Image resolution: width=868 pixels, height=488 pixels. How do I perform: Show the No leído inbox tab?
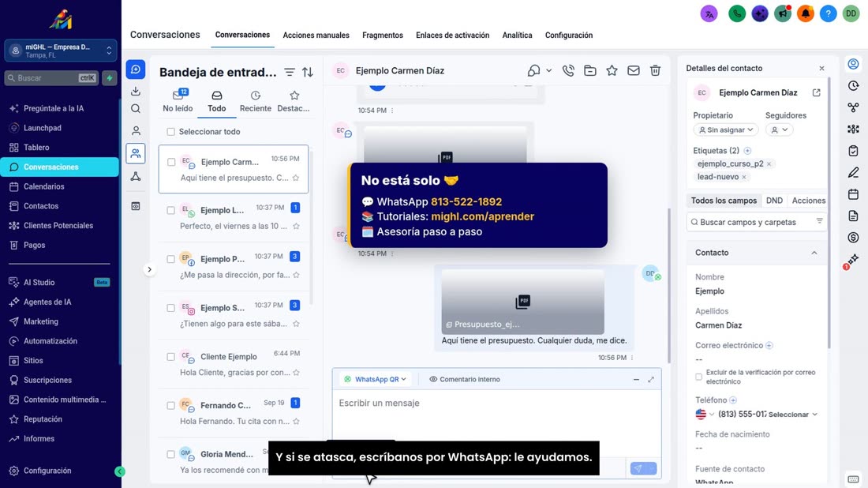point(178,101)
